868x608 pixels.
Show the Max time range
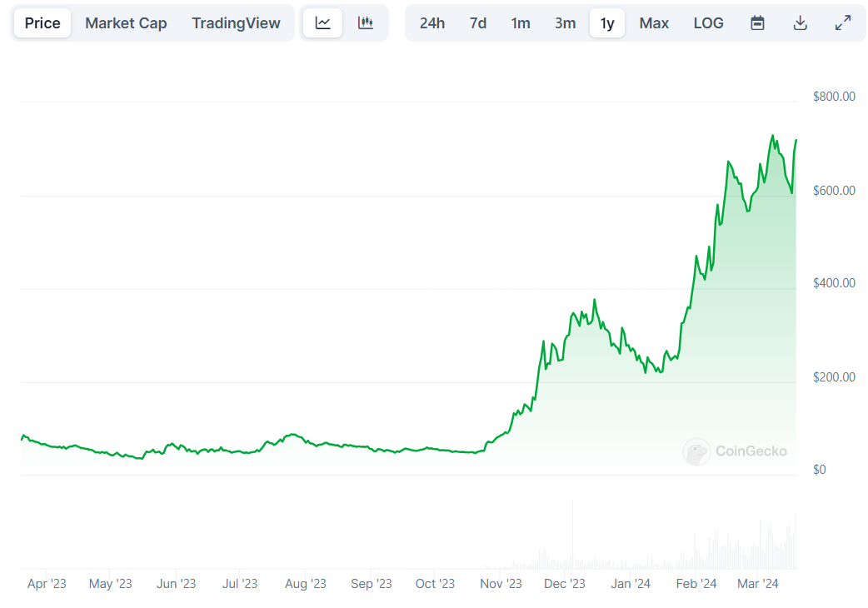coord(654,23)
